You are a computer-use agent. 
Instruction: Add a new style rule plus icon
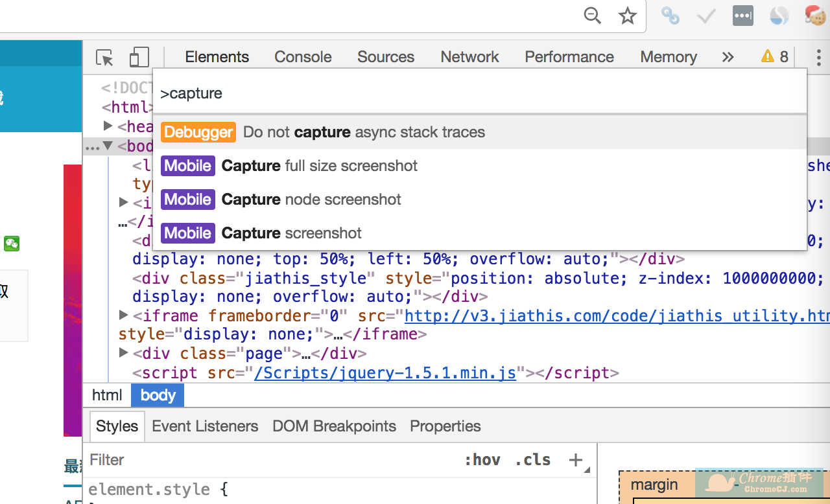tap(576, 460)
